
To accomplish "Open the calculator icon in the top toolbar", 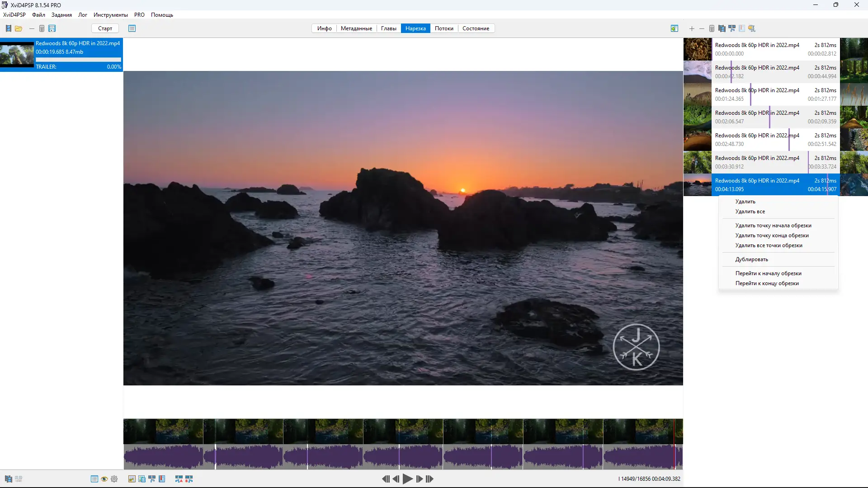I will 42,28.
